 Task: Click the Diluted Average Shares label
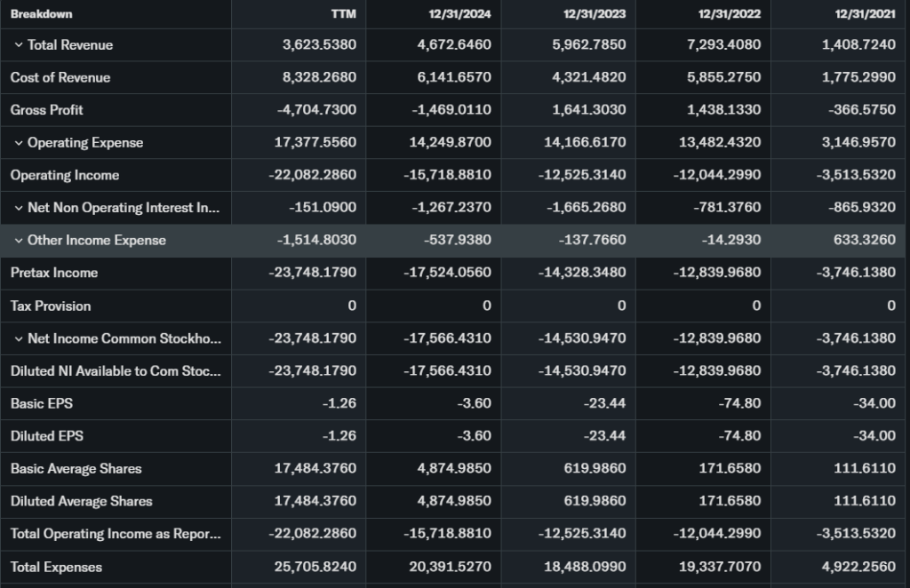click(x=82, y=501)
